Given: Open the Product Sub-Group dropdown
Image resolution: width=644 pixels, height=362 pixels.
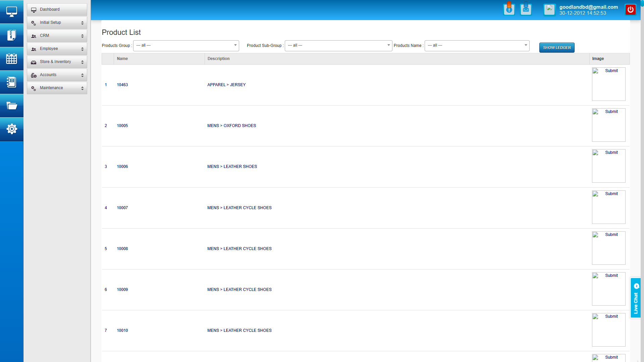Looking at the screenshot, I should (x=338, y=46).
